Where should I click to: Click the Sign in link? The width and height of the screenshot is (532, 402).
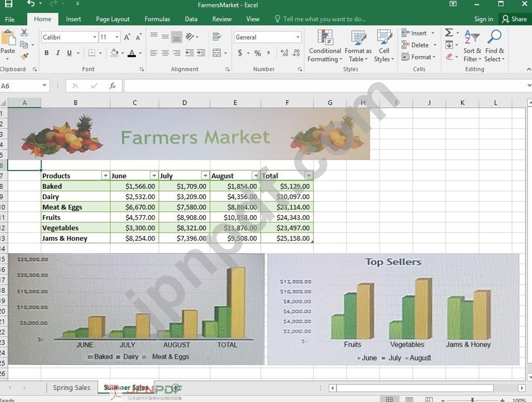483,19
